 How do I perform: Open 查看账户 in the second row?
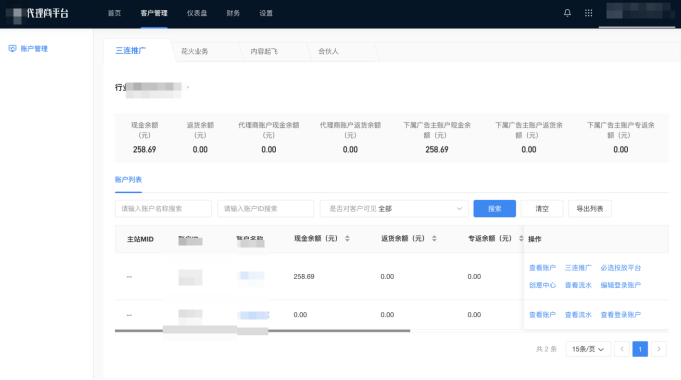(x=542, y=314)
